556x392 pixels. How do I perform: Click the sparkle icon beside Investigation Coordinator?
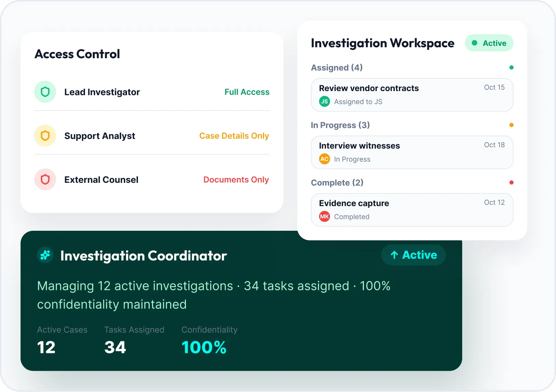[x=45, y=255]
